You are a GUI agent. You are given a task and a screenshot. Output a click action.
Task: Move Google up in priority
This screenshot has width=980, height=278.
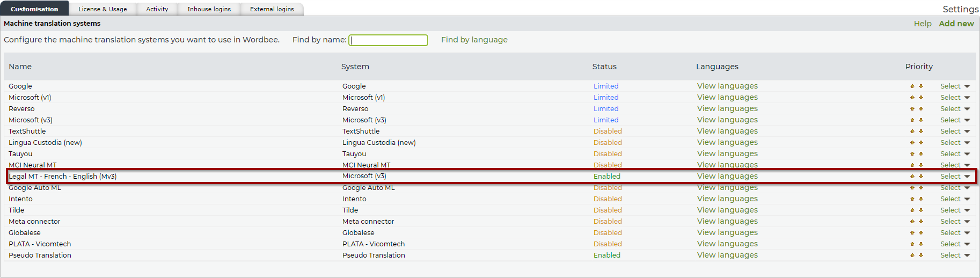[912, 86]
